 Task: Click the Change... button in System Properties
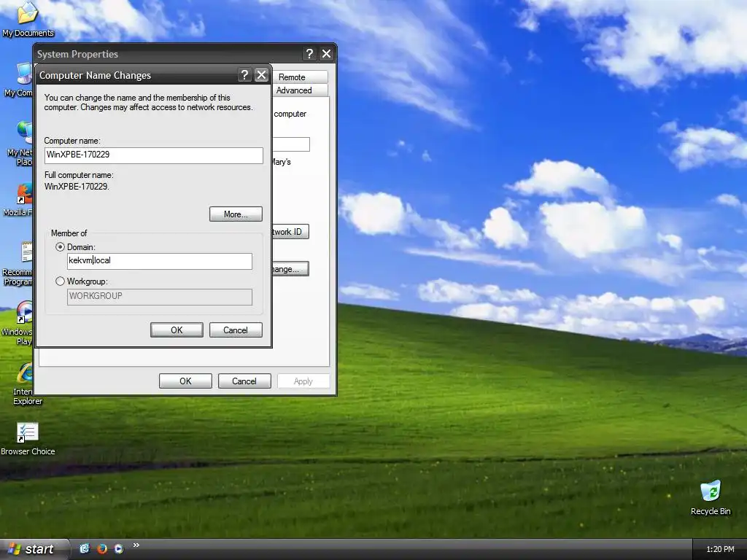290,269
